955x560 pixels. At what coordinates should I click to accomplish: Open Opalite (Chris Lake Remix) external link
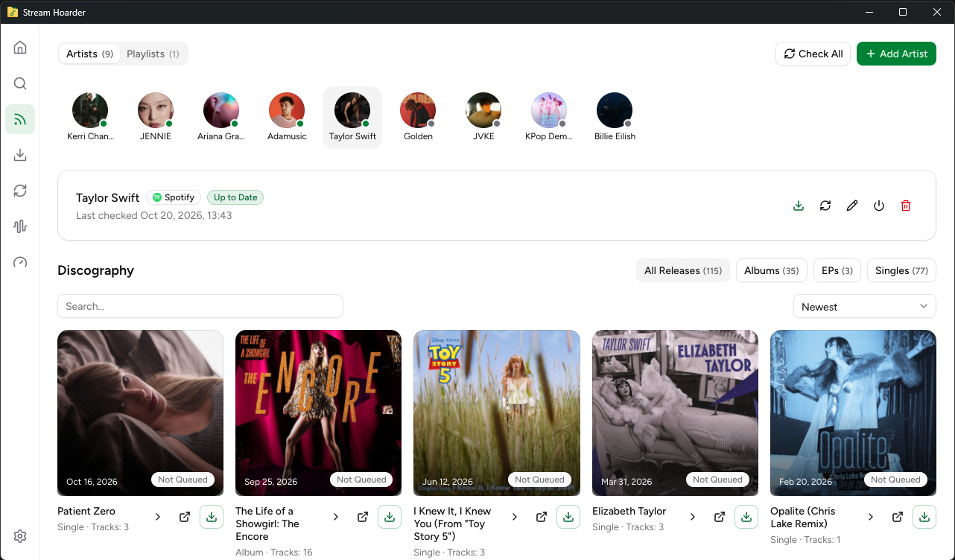tap(898, 517)
